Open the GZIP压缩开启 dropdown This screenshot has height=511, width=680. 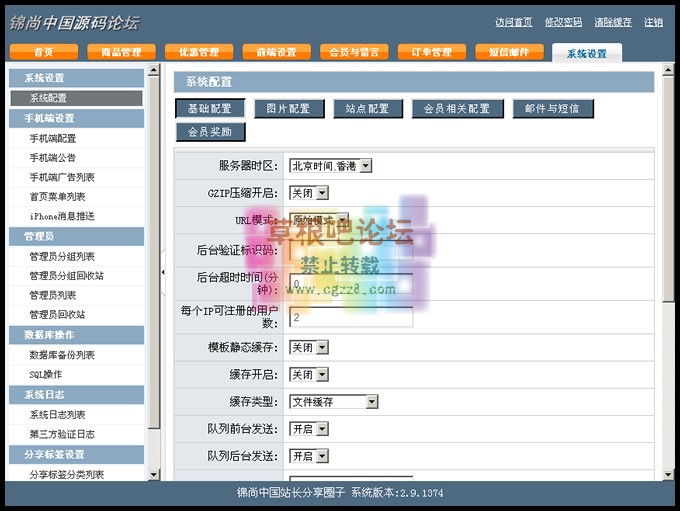point(309,193)
